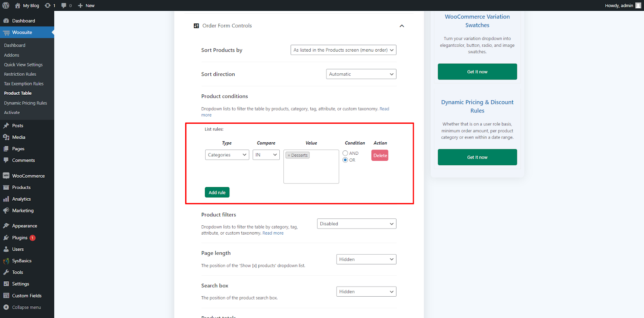644x318 pixels.
Task: Click the plus New icon in admin bar
Action: 80,6
